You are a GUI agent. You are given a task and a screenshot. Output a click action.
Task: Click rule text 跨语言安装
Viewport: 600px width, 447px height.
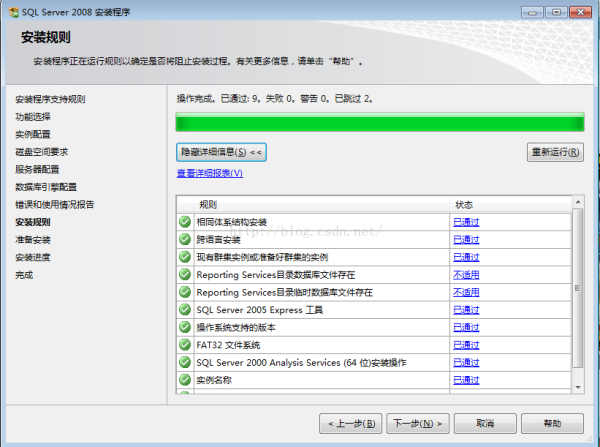tap(218, 240)
